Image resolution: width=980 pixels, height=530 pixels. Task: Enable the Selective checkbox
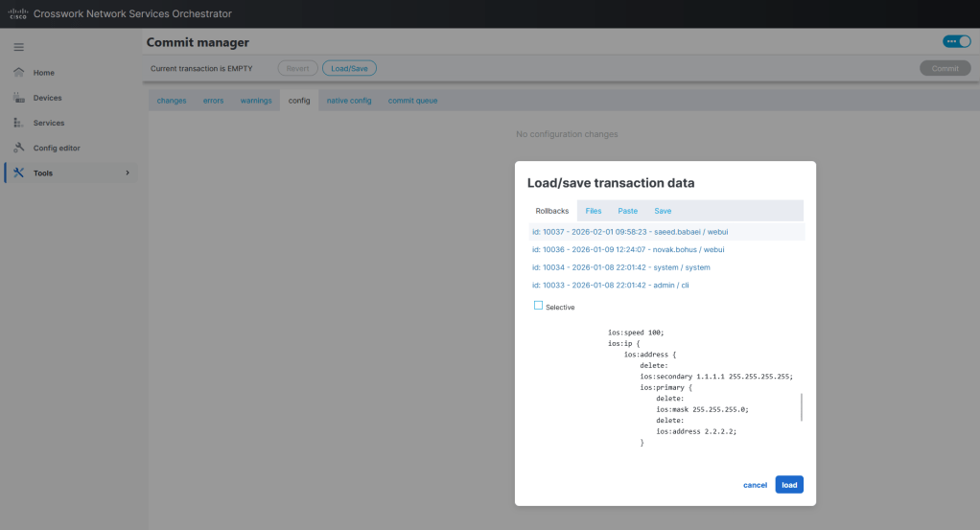(x=538, y=306)
